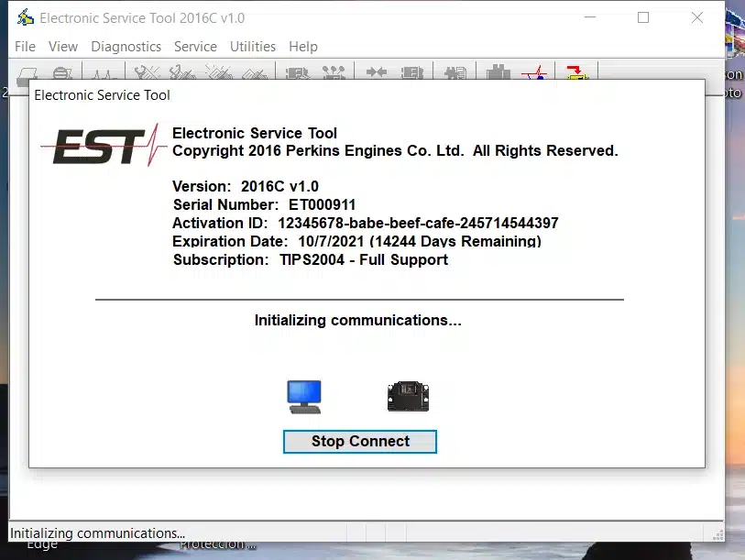
Task: Click the red arrow flash icon in toolbar
Action: [x=576, y=73]
